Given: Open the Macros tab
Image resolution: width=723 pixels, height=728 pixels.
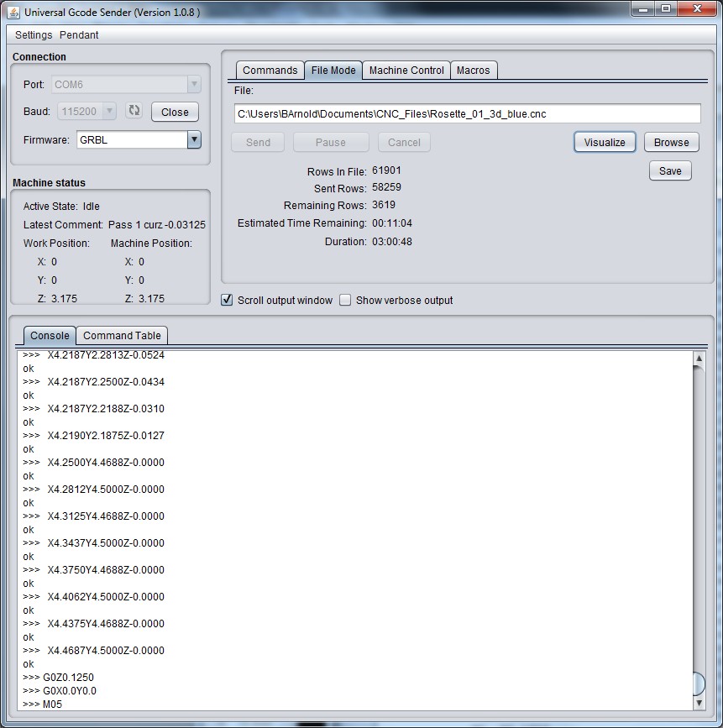Looking at the screenshot, I should 473,71.
